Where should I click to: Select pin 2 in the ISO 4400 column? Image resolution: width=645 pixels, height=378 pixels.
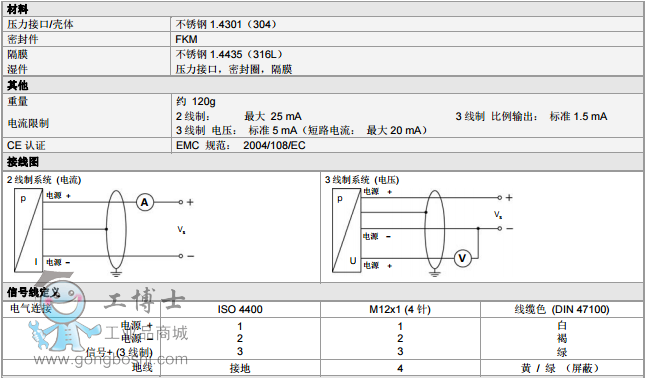[x=240, y=339]
